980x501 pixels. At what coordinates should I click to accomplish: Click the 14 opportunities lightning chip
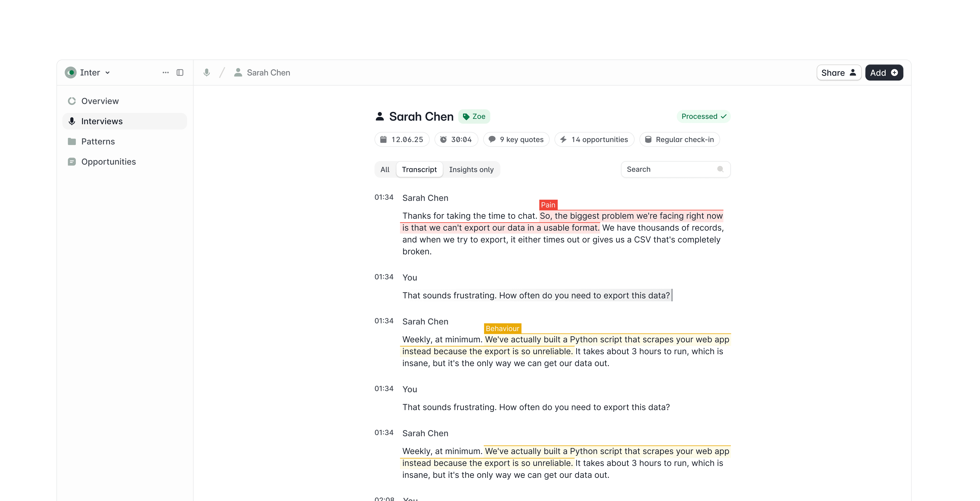pyautogui.click(x=594, y=139)
